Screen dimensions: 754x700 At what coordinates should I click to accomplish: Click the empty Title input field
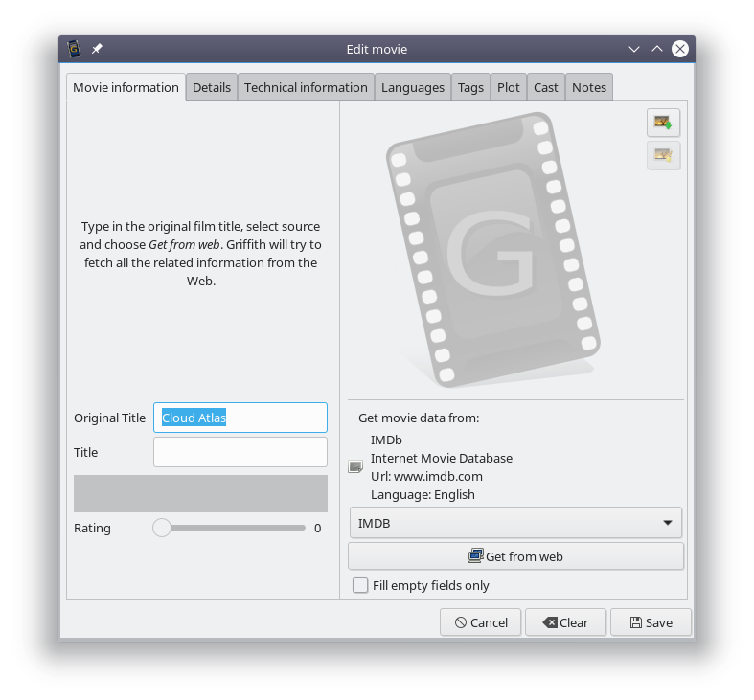click(240, 452)
